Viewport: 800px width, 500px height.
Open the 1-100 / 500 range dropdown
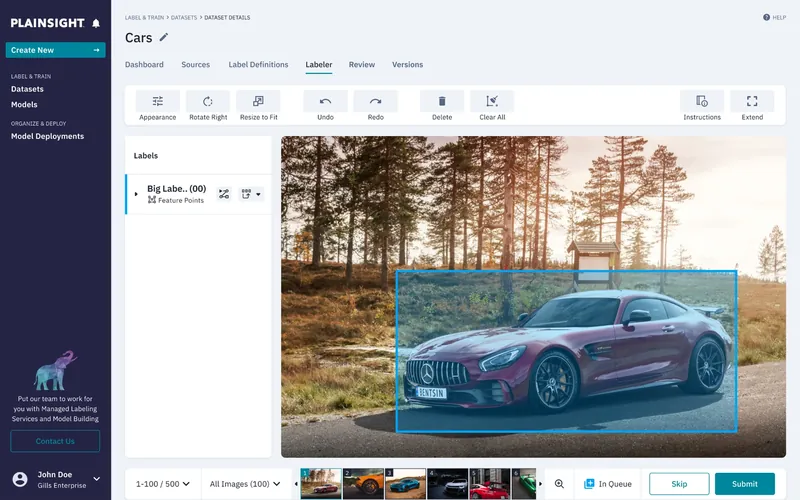(163, 484)
